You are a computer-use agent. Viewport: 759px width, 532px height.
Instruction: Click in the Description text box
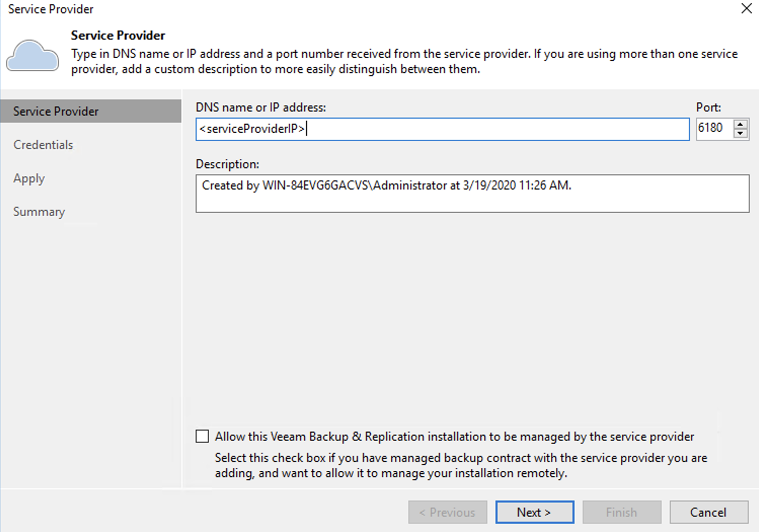coord(472,194)
